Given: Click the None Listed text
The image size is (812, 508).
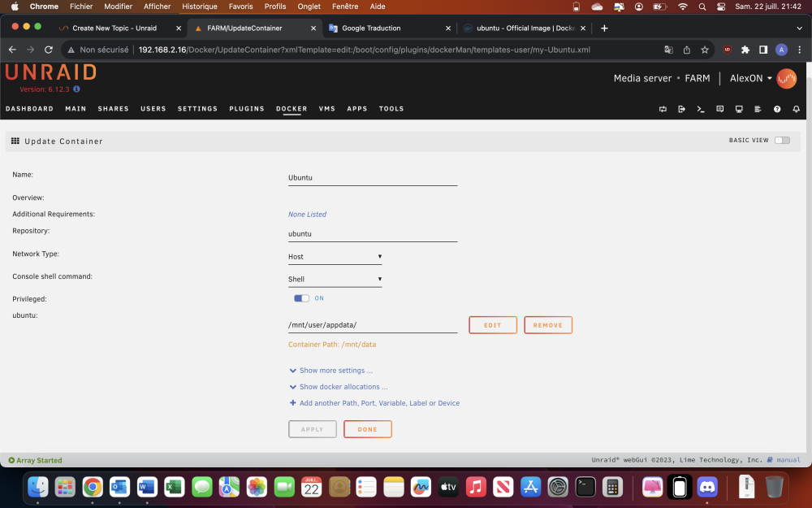Looking at the screenshot, I should pyautogui.click(x=307, y=214).
